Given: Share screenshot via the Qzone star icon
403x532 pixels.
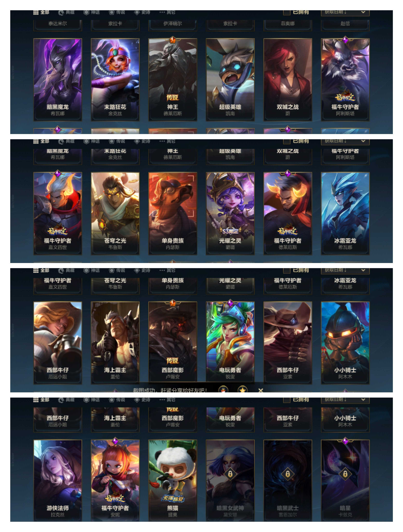Looking at the screenshot, I should coord(243,389).
